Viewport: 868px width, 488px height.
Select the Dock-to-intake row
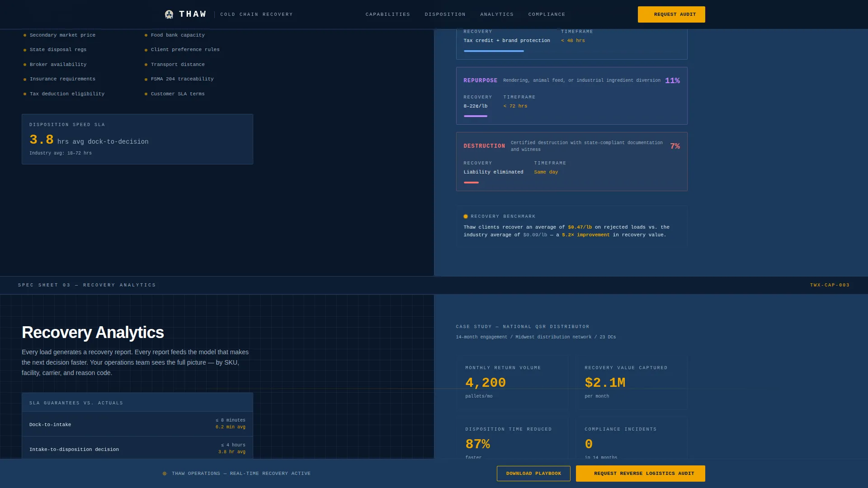click(137, 424)
